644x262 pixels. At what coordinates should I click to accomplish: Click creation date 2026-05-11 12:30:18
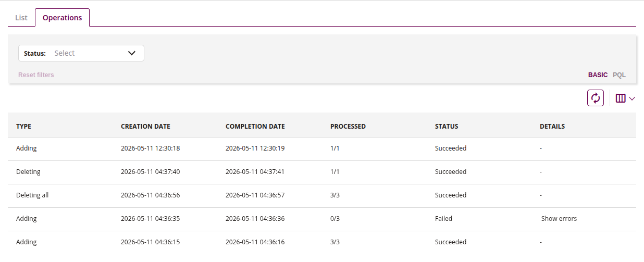coord(150,148)
